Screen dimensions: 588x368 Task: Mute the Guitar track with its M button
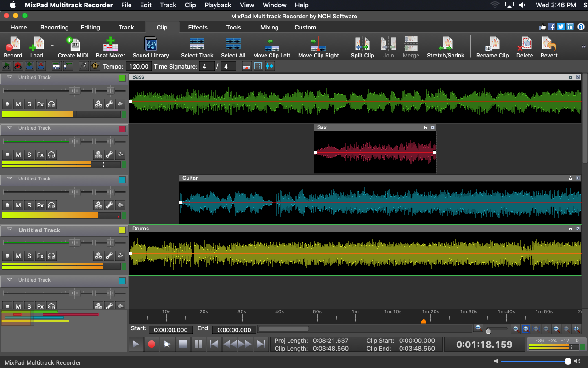[x=18, y=205]
